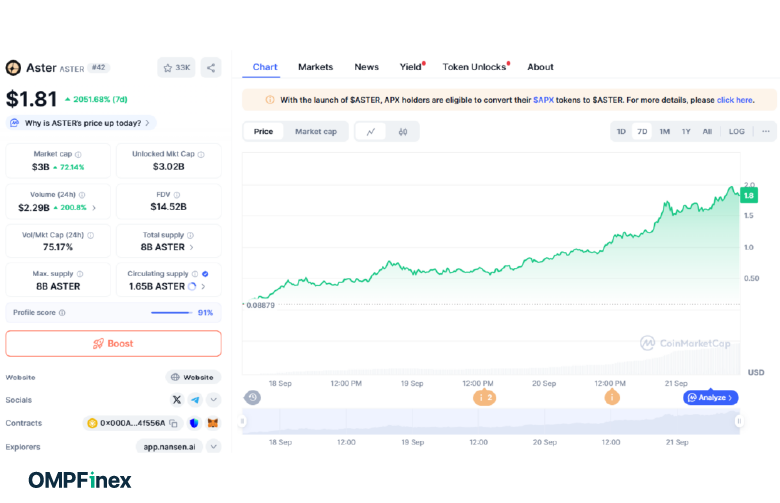Toggle LOG scale on chart

point(737,131)
